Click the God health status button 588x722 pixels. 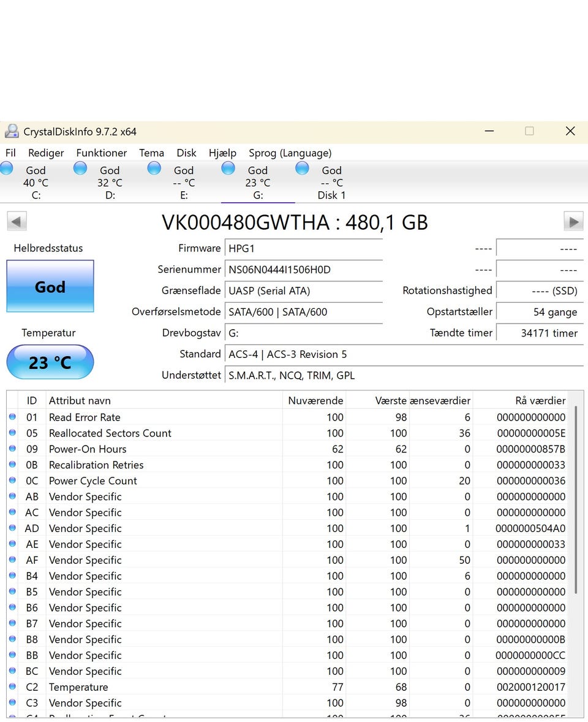pyautogui.click(x=50, y=287)
